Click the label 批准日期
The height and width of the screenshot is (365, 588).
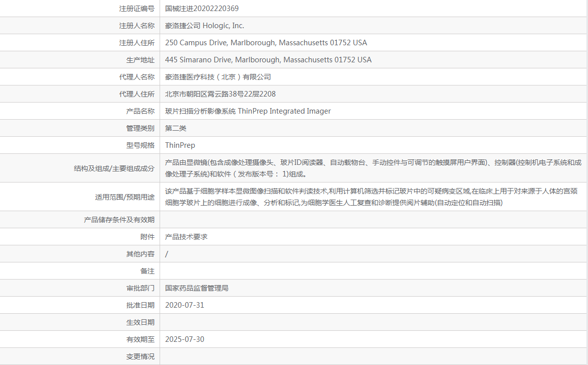(140, 305)
